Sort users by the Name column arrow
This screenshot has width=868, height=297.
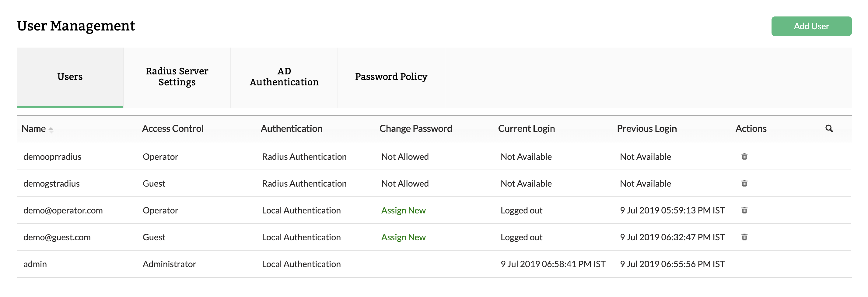pos(51,129)
